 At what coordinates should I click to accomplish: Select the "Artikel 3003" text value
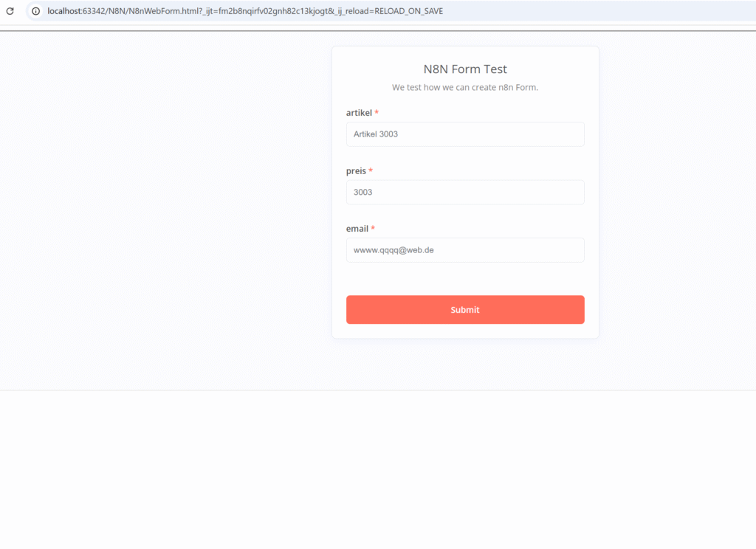pos(375,134)
